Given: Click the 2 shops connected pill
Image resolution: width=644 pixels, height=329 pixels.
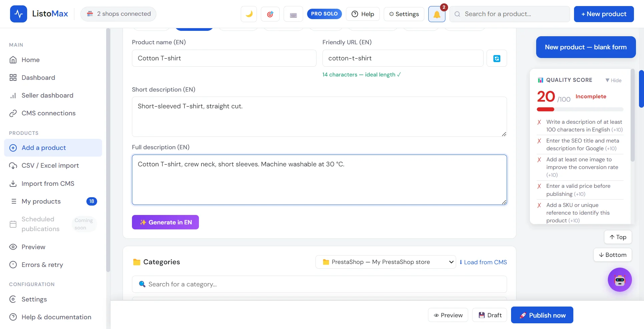Looking at the screenshot, I should click(118, 14).
